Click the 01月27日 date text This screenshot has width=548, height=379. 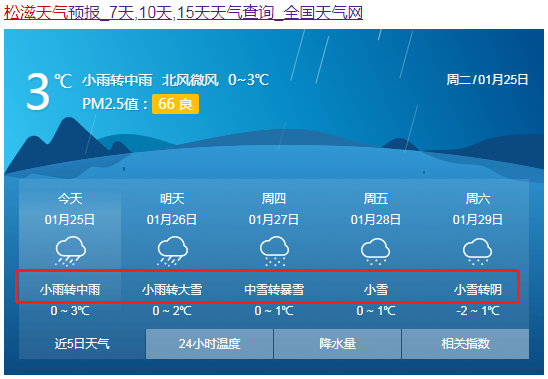[x=274, y=220]
